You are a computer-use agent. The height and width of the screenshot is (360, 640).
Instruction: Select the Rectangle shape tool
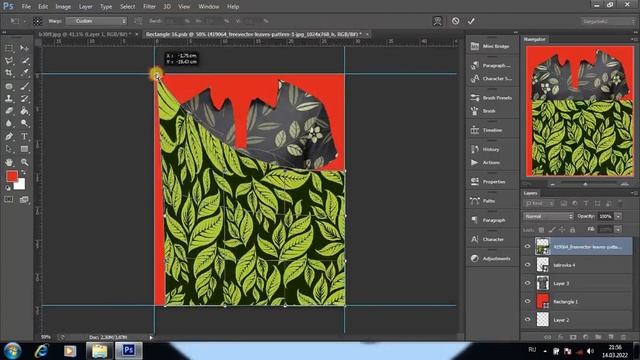pyautogui.click(x=24, y=149)
